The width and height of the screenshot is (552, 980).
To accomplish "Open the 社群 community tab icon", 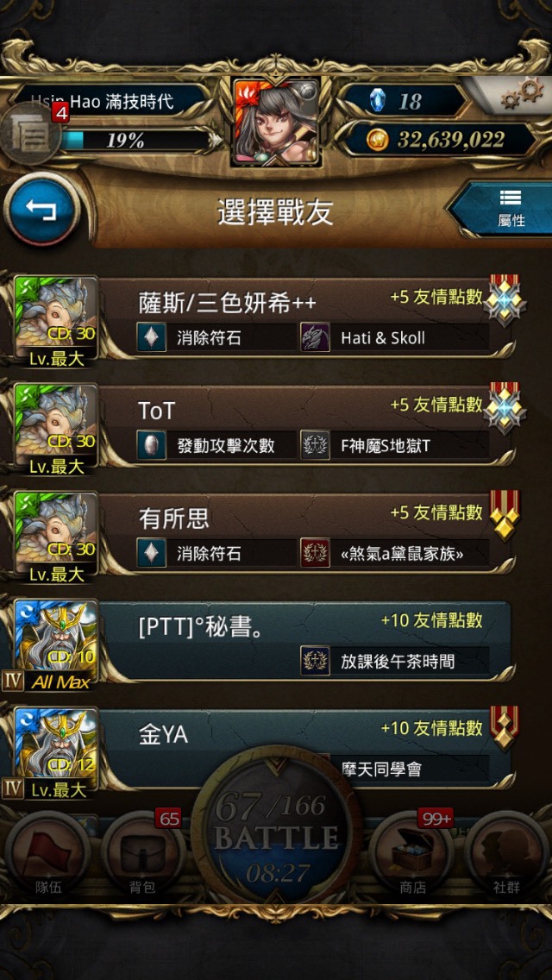I will pyautogui.click(x=505, y=854).
